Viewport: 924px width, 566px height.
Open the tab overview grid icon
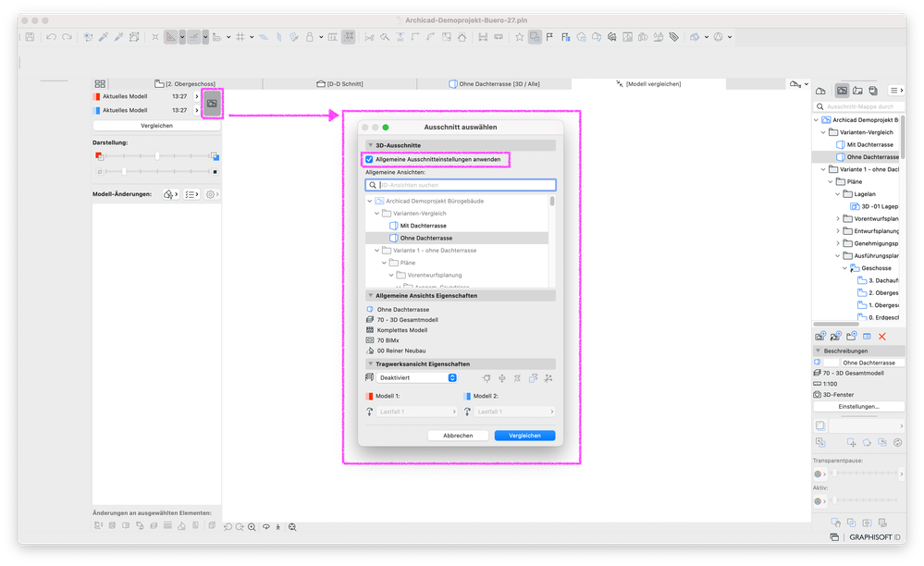click(x=100, y=83)
